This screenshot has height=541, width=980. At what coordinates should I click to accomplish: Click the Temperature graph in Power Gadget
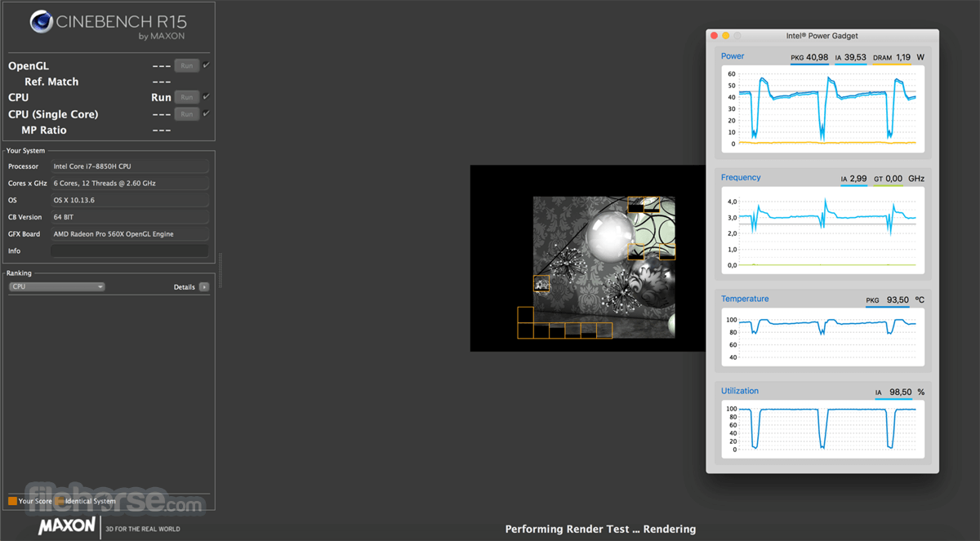coord(822,337)
